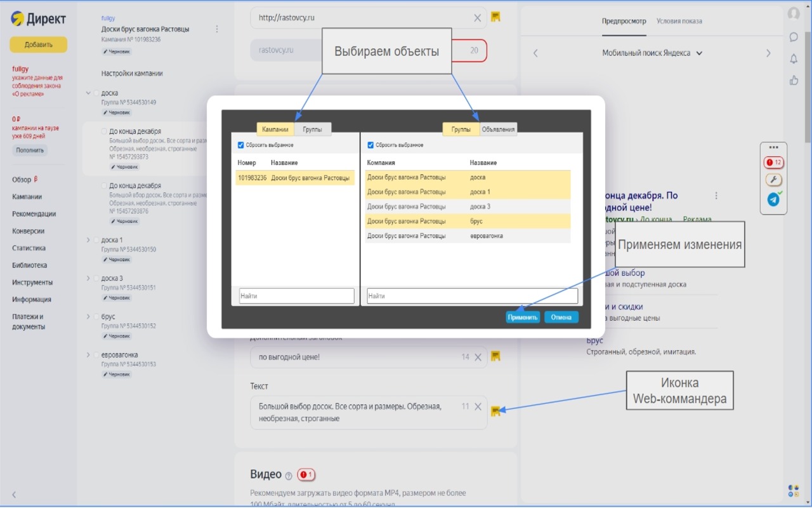The height and width of the screenshot is (508, 812).
Task: Click Web-commander icon beside the Текст field
Action: tap(495, 411)
